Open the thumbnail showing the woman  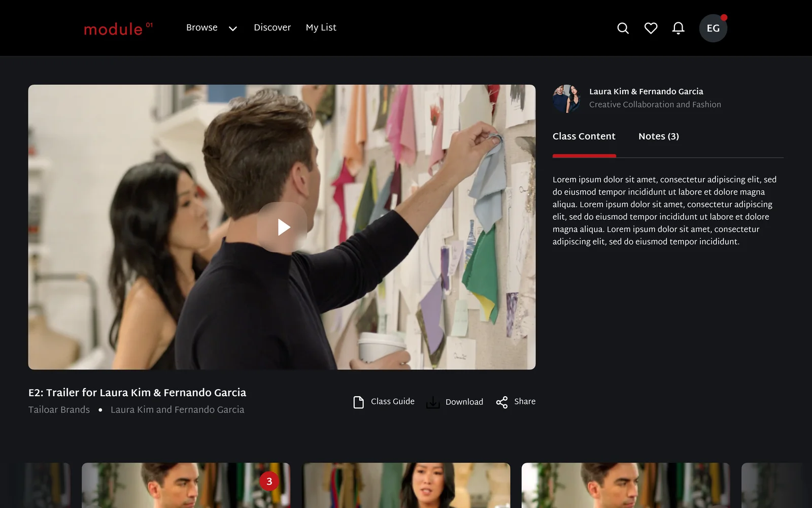(407, 485)
